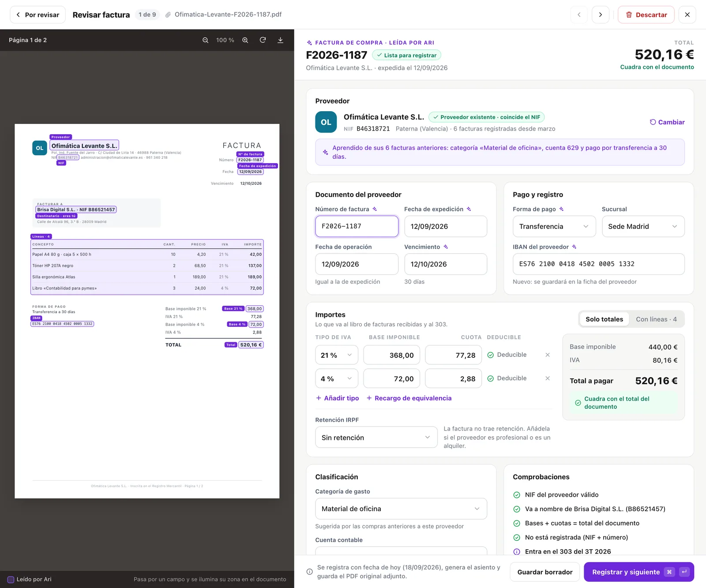The height and width of the screenshot is (588, 706).
Task: Click the Proveedor existente badge
Action: [486, 117]
